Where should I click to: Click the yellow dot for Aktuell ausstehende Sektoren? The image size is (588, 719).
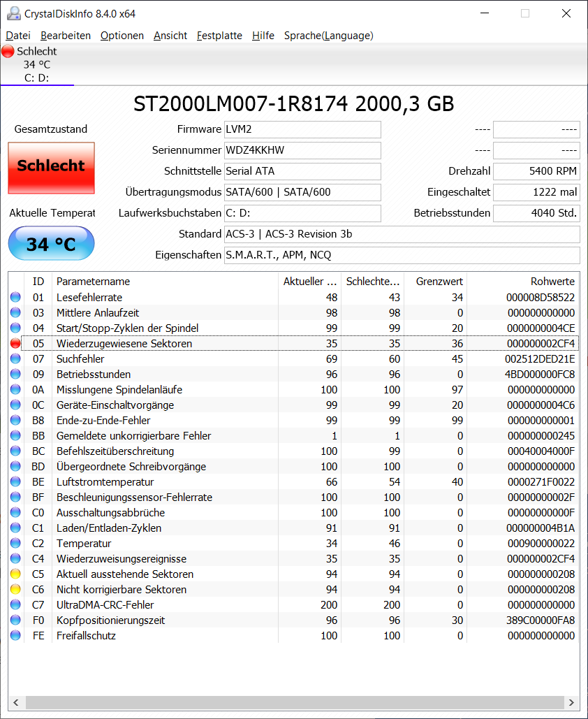[x=15, y=574]
